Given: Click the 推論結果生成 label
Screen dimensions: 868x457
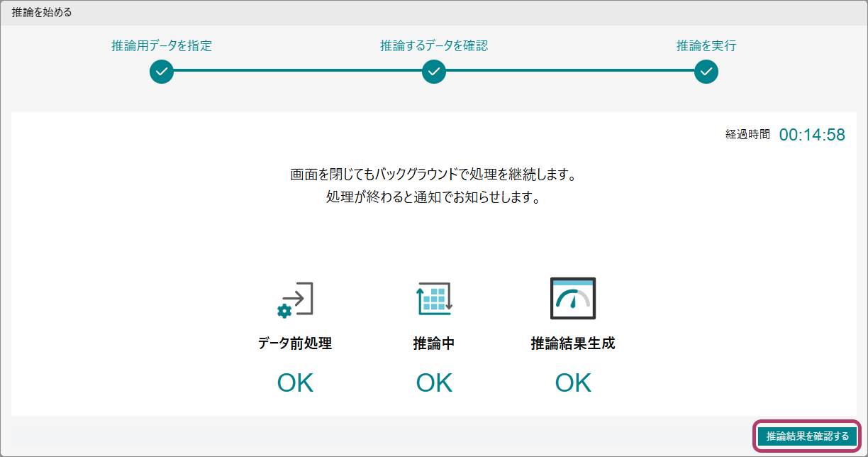Looking at the screenshot, I should coord(573,344).
